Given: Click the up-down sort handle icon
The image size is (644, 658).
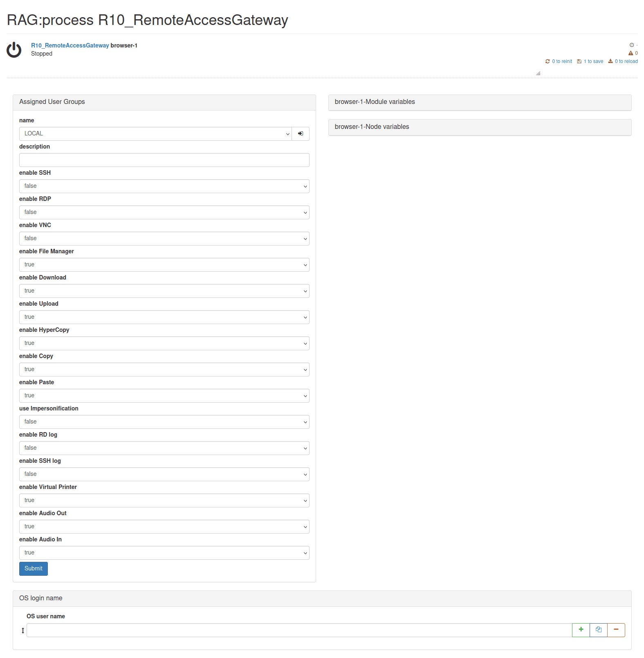Looking at the screenshot, I should click(x=23, y=631).
